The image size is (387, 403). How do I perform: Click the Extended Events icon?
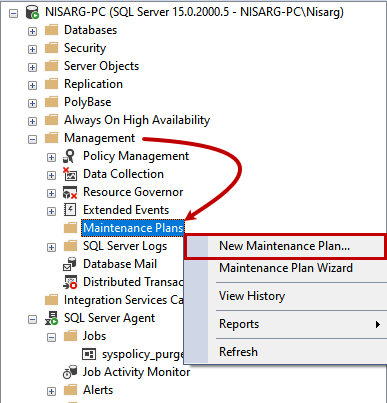(70, 210)
